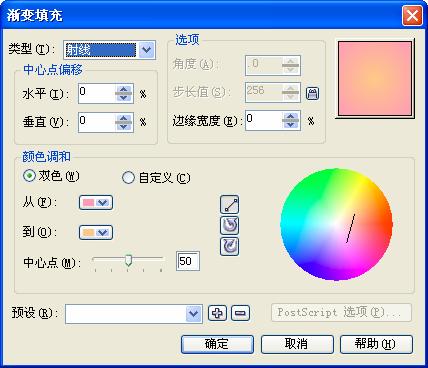Click the 垂直 offset input field
Image resolution: width=428 pixels, height=368 pixels.
pos(97,122)
